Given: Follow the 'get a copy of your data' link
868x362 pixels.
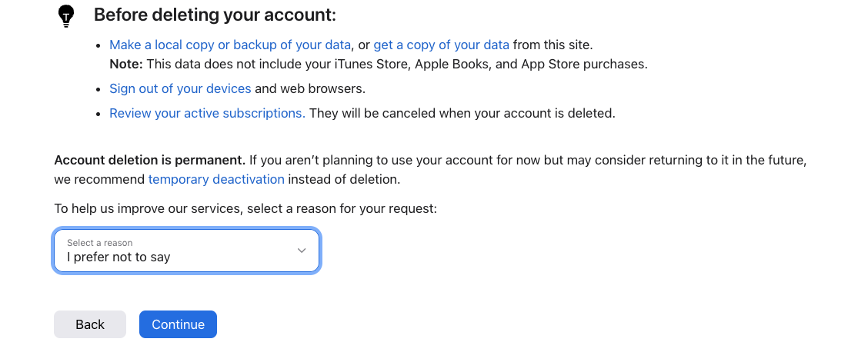Looking at the screenshot, I should pyautogui.click(x=441, y=45).
